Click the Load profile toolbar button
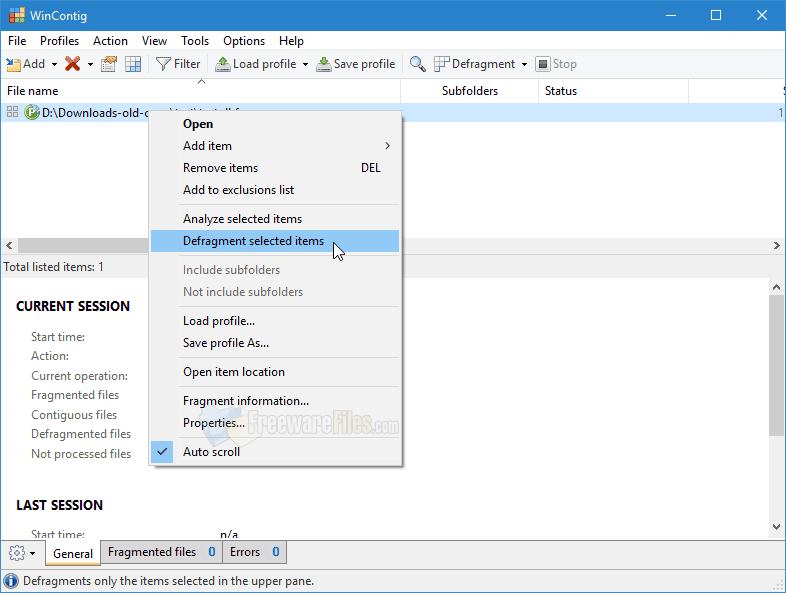Viewport: 786px width, 593px height. pyautogui.click(x=256, y=64)
